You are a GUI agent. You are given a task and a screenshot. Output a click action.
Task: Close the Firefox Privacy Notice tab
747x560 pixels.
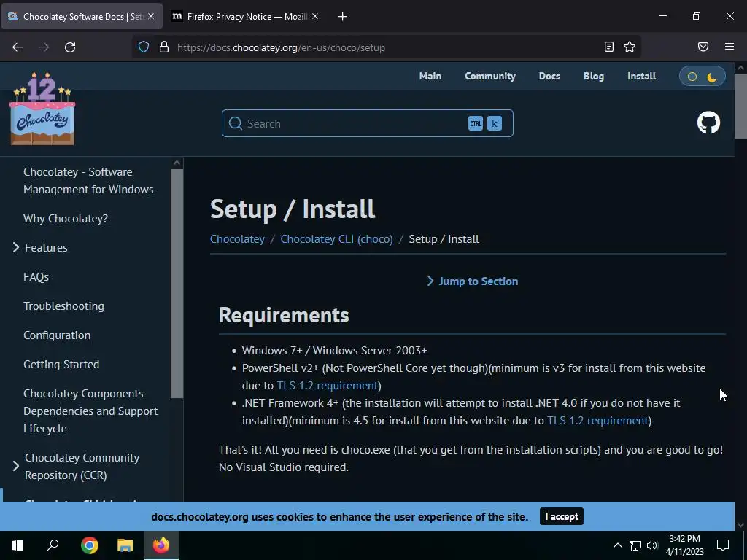(x=315, y=16)
